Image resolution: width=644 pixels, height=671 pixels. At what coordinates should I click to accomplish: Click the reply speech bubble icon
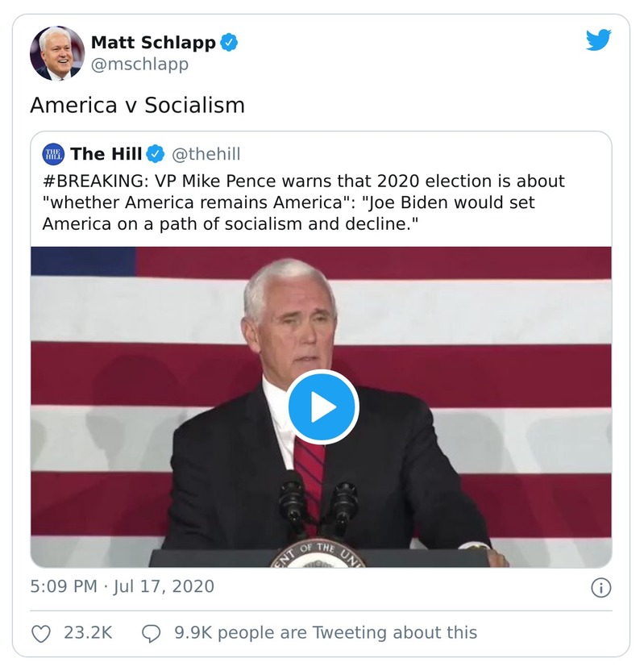pyautogui.click(x=152, y=633)
